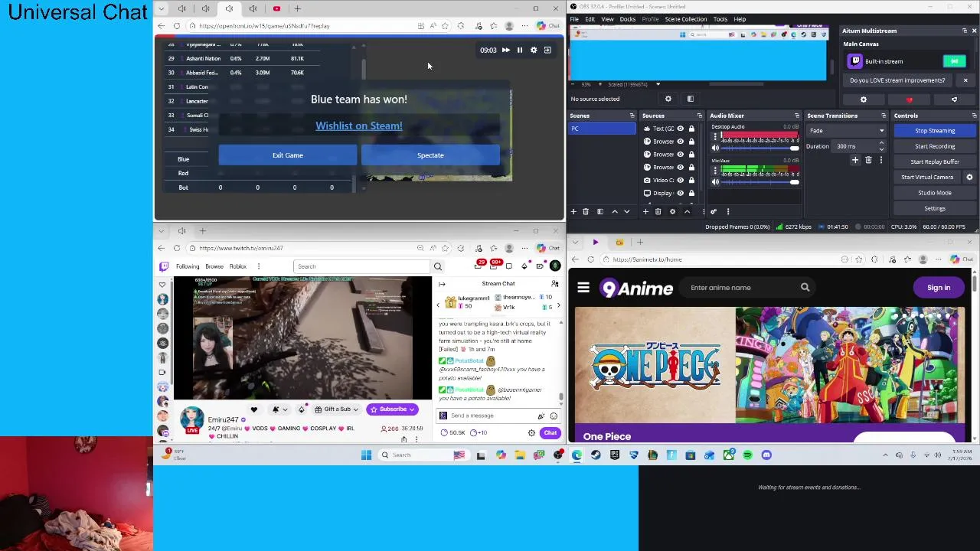Screen dimensions: 980x551
Task: Add a new scene transition with plus
Action: (x=855, y=160)
